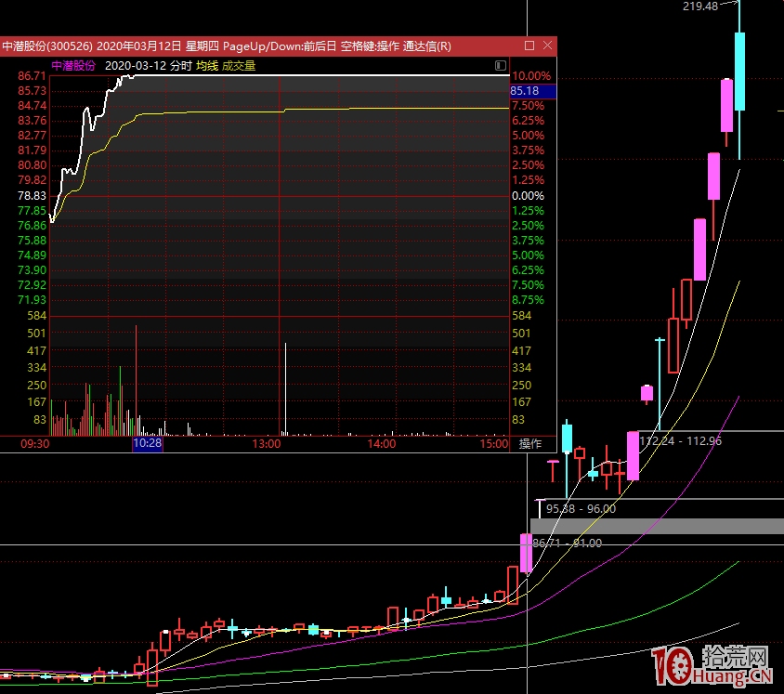The width and height of the screenshot is (784, 694).
Task: Click the 95.38 - 96.00 gap label
Action: point(581,509)
